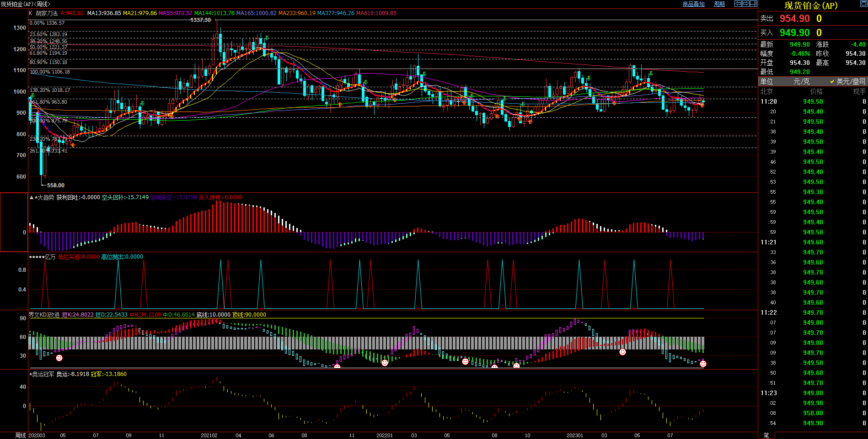Click the 现货铂金(AP) title in quote panel
The width and height of the screenshot is (868, 439).
click(x=811, y=5)
